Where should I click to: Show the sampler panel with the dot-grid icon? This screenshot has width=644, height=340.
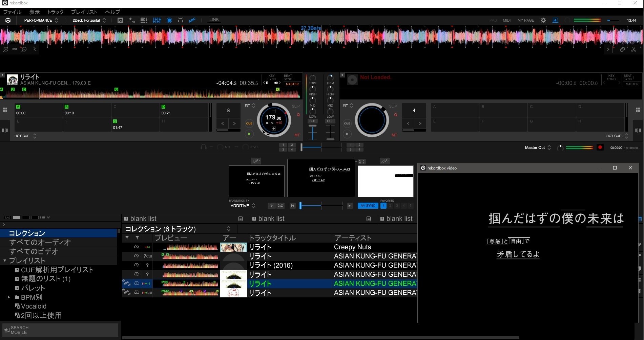pyautogui.click(x=144, y=20)
